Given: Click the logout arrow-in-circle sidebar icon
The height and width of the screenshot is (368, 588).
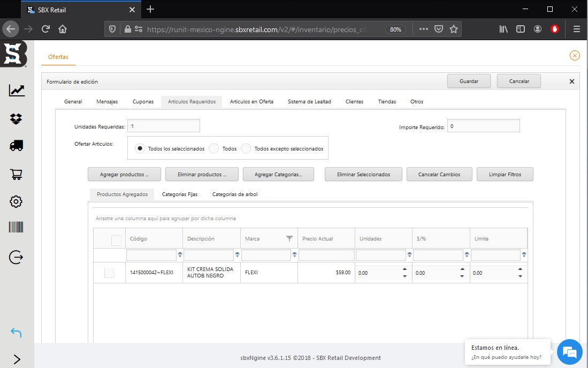Looking at the screenshot, I should pos(16,257).
